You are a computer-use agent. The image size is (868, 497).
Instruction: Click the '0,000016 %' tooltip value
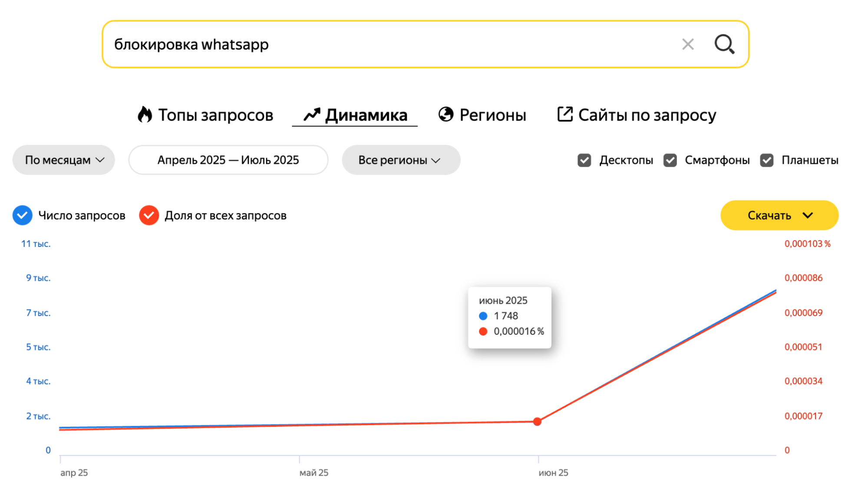click(519, 332)
